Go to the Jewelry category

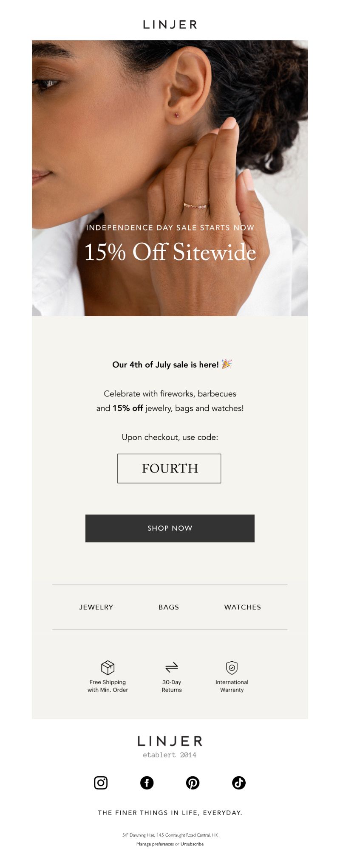point(96,607)
